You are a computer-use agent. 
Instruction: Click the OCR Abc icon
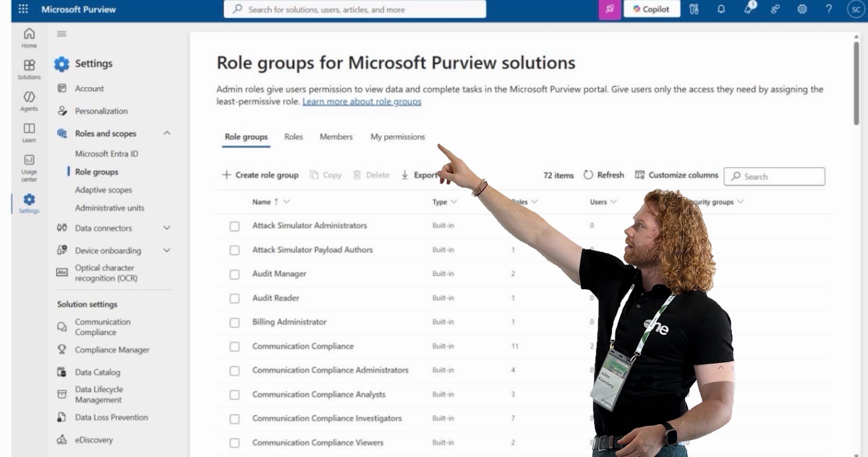click(x=62, y=272)
